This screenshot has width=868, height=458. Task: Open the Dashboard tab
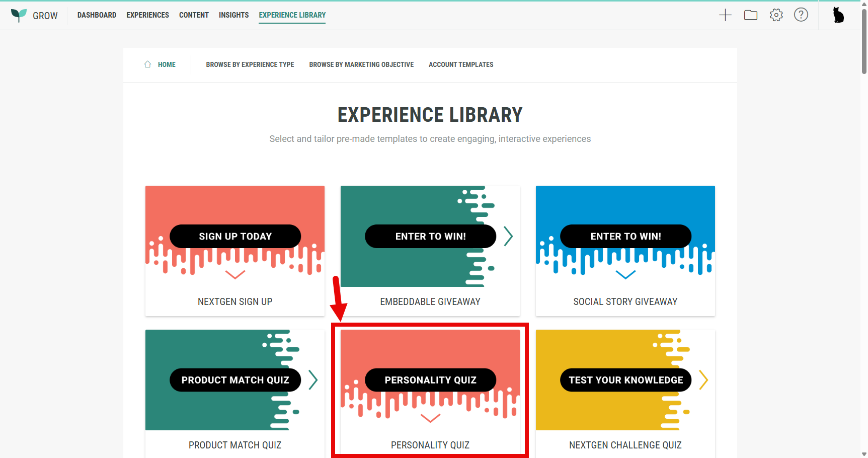97,15
